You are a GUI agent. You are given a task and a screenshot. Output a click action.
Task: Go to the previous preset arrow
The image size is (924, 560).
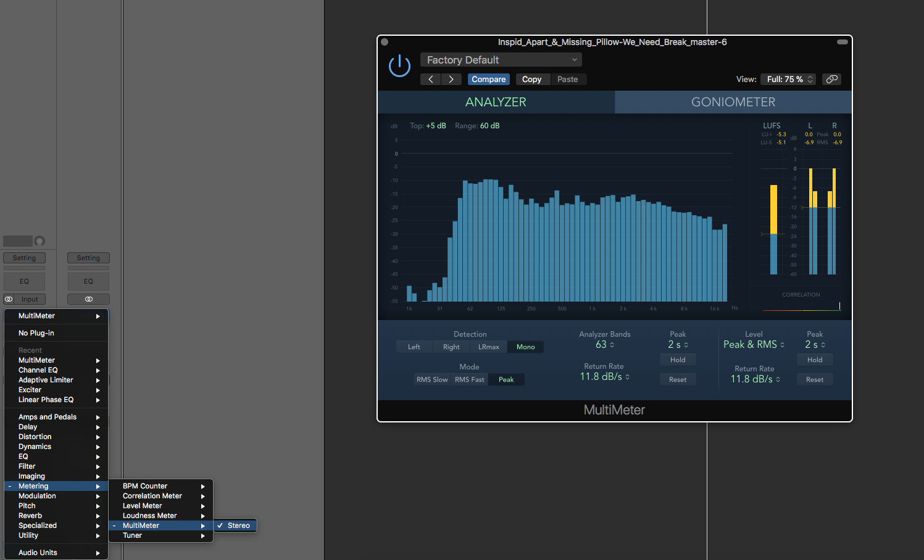431,79
